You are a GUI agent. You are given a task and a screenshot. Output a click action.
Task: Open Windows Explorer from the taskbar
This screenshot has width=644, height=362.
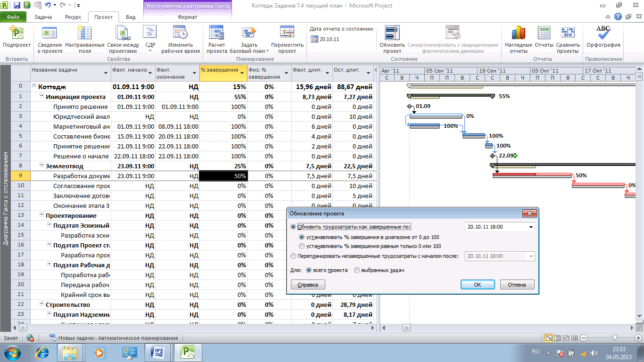coord(70,352)
